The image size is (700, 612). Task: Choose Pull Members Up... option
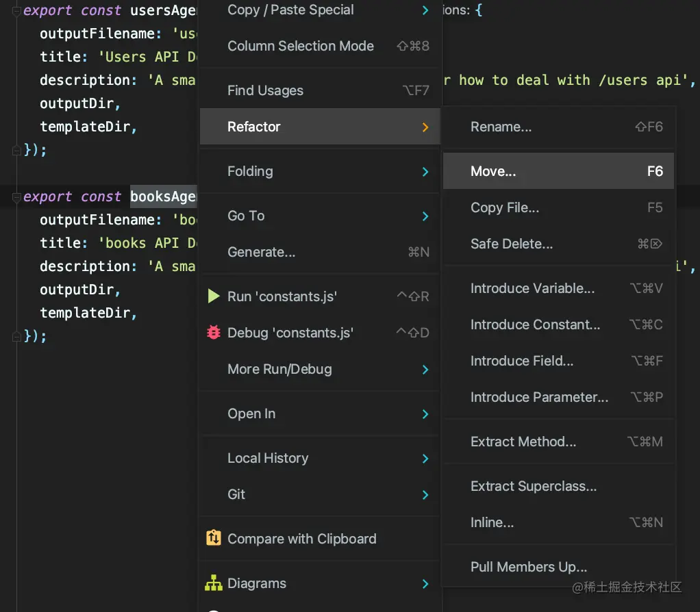558,567
